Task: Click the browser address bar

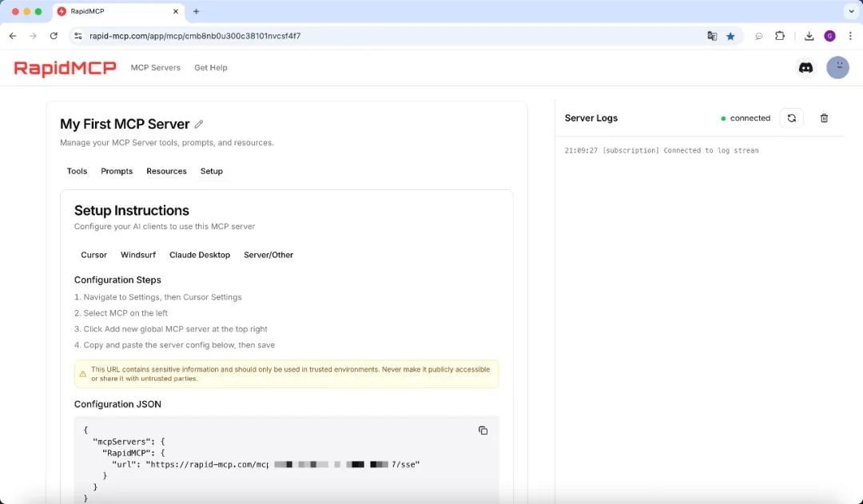Action: click(320, 35)
